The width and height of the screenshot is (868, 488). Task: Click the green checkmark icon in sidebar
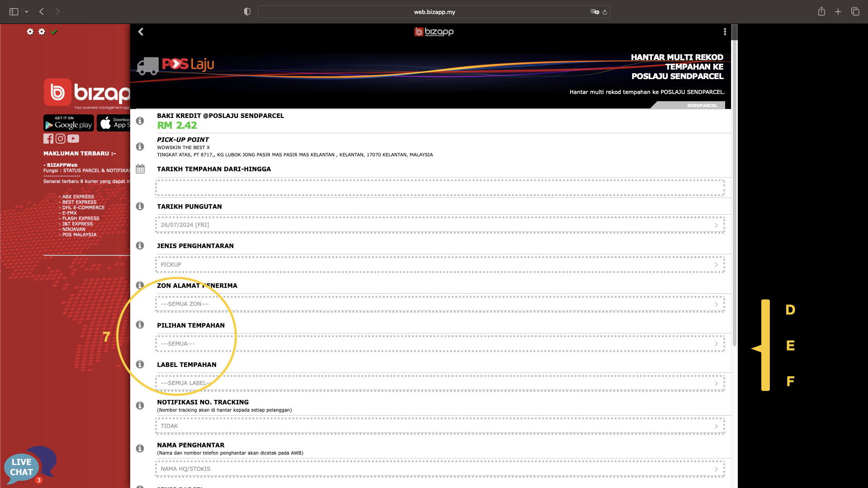pos(54,32)
